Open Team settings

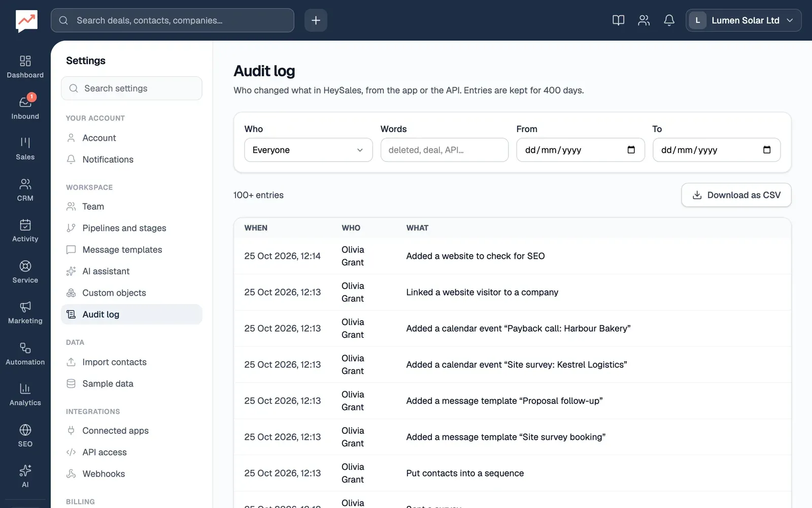pos(131,207)
